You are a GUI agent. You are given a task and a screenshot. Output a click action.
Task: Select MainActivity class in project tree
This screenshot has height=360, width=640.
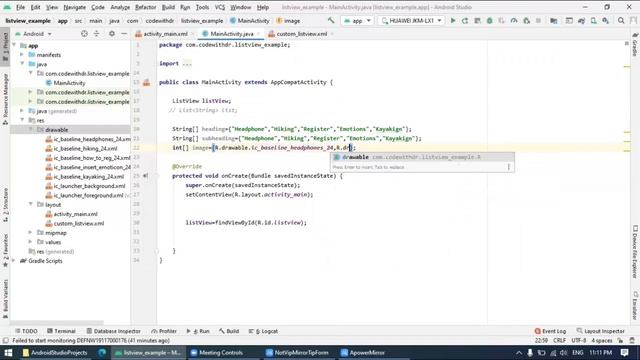coord(65,83)
